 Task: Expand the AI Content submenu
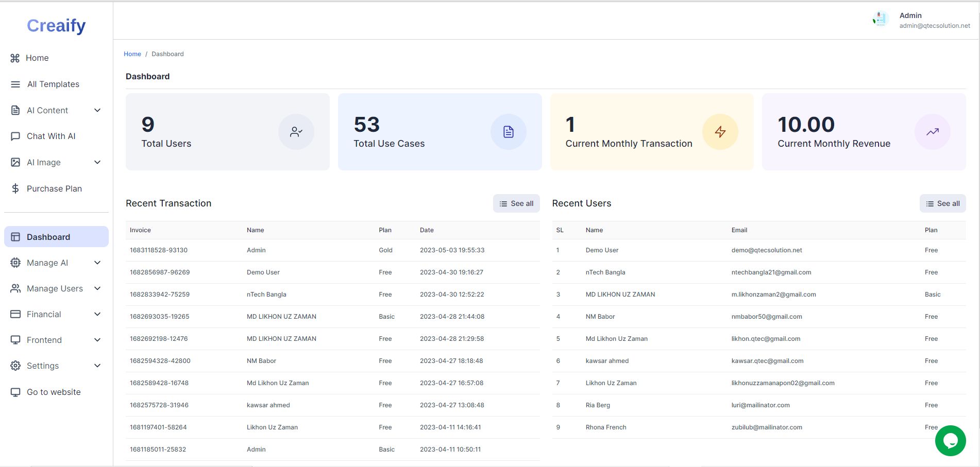[x=97, y=110]
